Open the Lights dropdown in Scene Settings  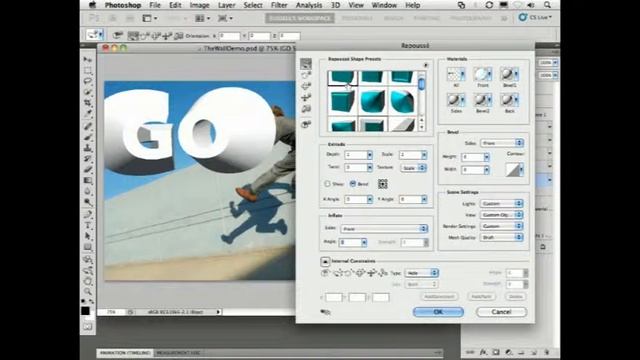(501, 203)
